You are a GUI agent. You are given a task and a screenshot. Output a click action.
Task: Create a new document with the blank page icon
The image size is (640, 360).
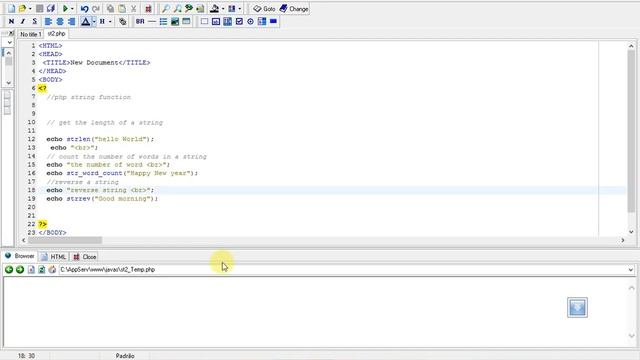pyautogui.click(x=11, y=9)
